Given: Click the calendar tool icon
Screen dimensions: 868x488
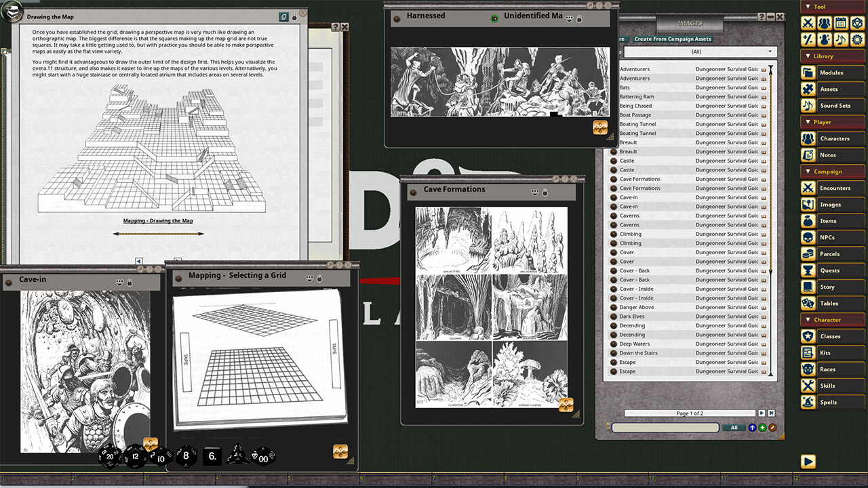Looking at the screenshot, I should (x=841, y=23).
